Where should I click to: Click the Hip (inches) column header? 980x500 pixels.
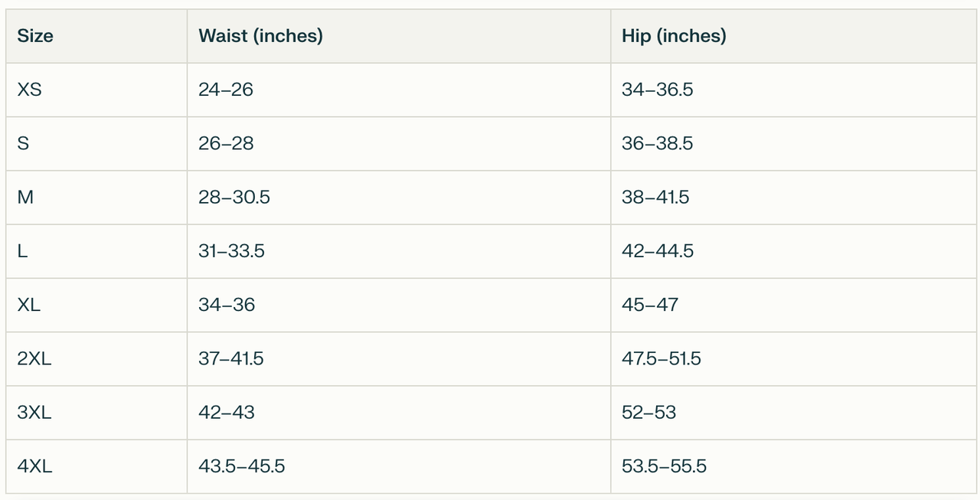(674, 36)
